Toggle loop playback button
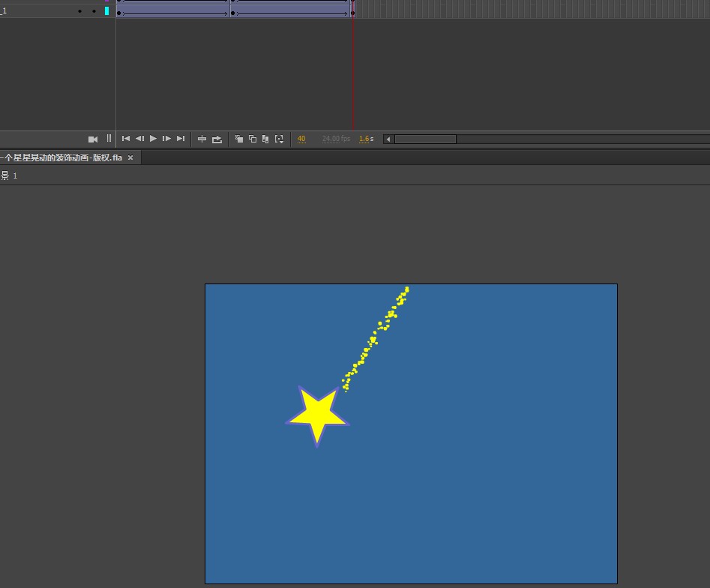 (217, 139)
